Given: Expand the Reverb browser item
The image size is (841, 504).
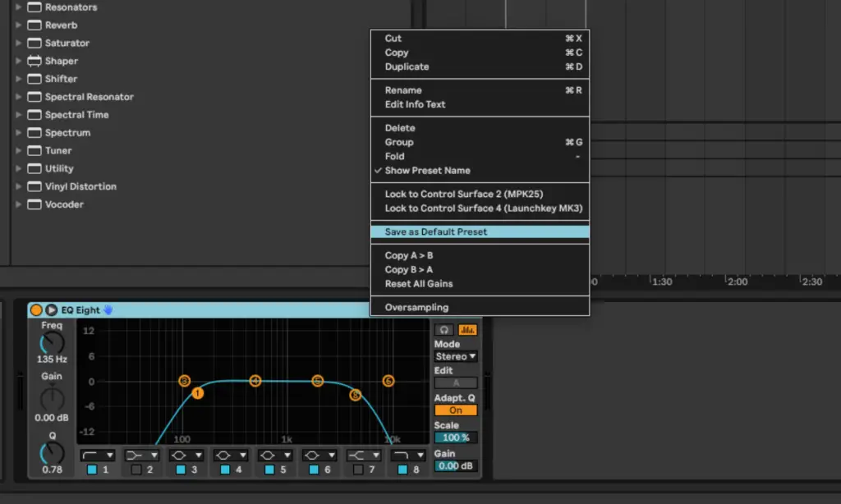Looking at the screenshot, I should [x=18, y=25].
